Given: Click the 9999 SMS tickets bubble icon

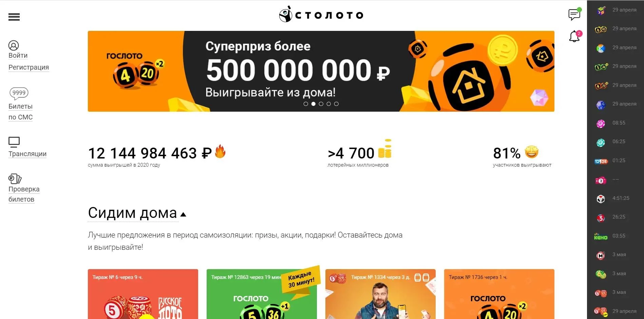Looking at the screenshot, I should 19,93.
